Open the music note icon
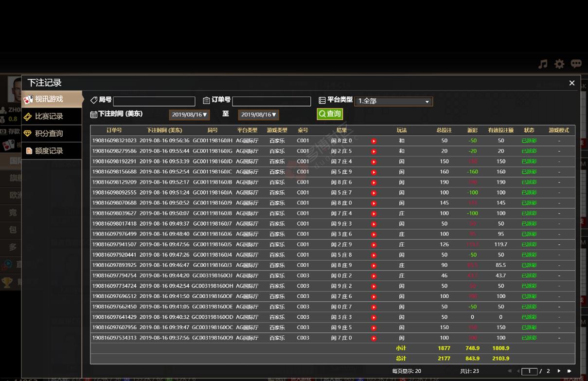This screenshot has width=588, height=381. [543, 64]
